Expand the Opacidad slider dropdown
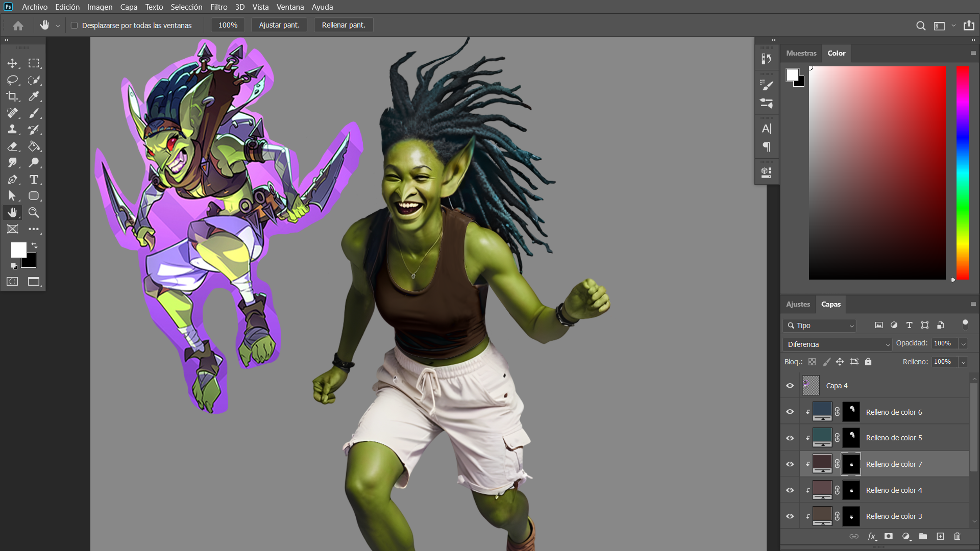Image resolution: width=980 pixels, height=551 pixels. [963, 344]
